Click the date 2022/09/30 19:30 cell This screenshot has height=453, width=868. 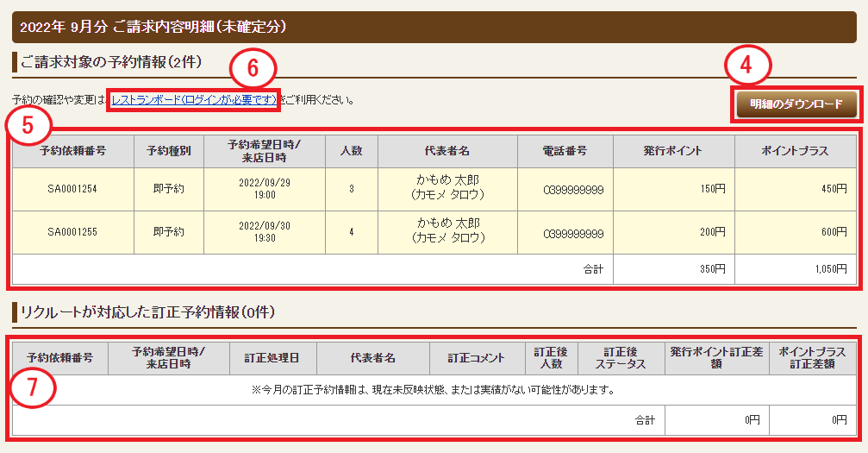point(265,232)
